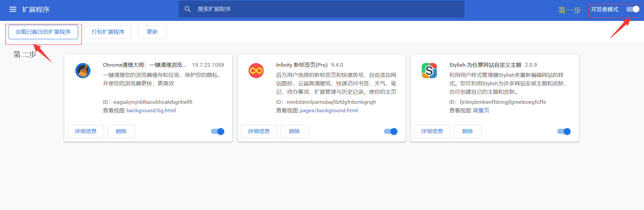Disable the Infinity 新标签页 extension toggle

[x=391, y=131]
